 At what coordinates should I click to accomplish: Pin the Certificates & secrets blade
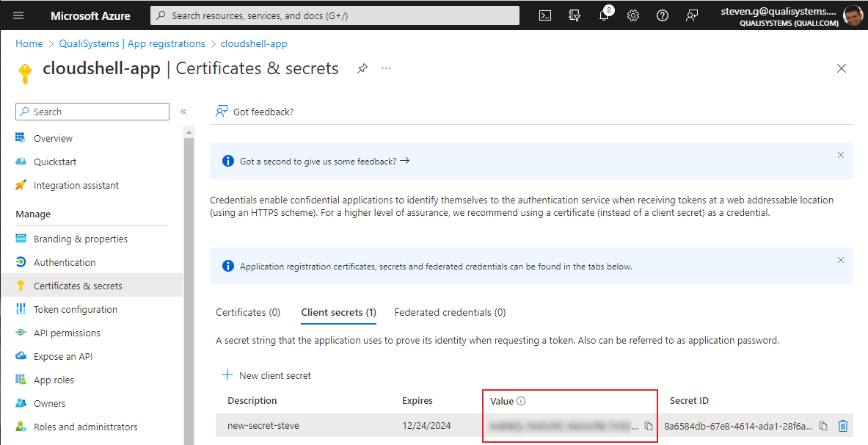coord(362,68)
